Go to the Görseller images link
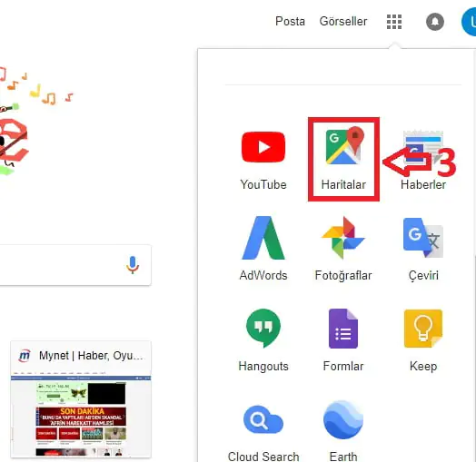476x462 pixels. (343, 21)
